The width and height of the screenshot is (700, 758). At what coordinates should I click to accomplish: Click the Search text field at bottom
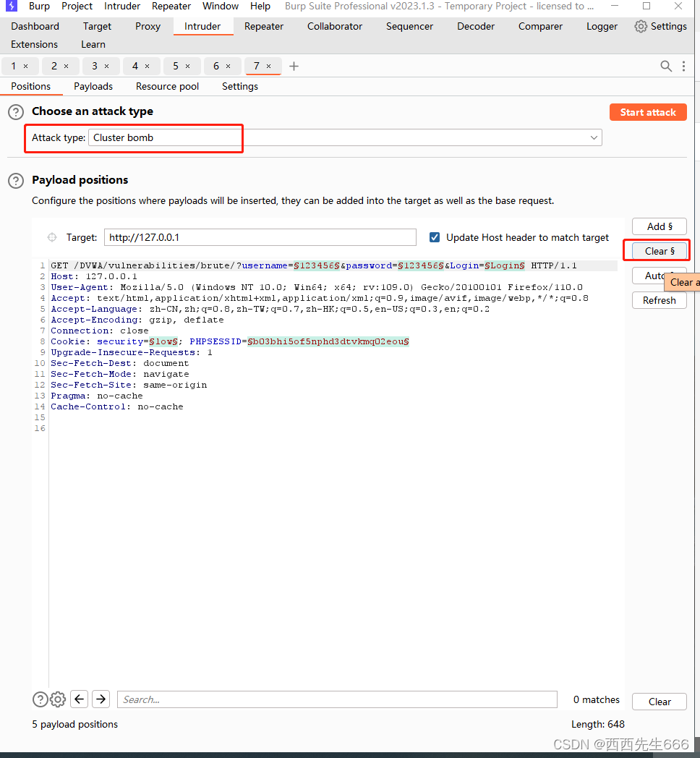point(337,699)
